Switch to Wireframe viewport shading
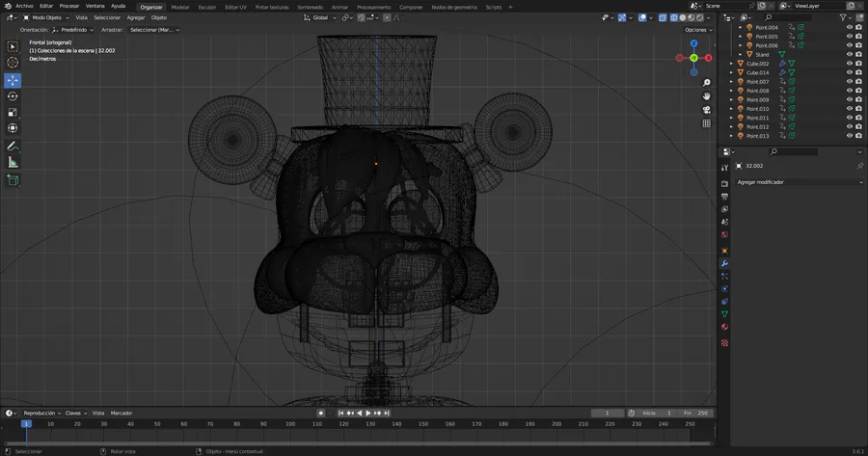 674,17
